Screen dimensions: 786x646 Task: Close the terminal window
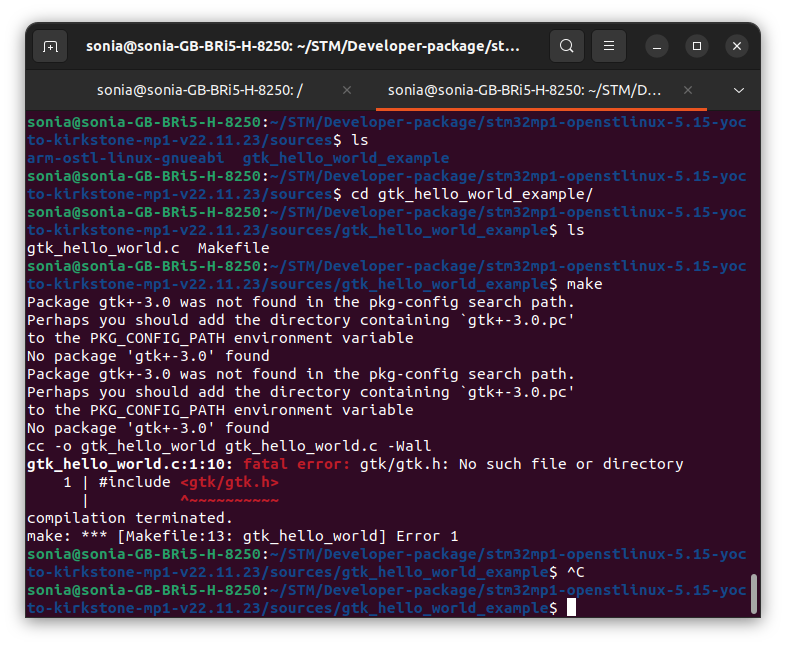tap(737, 47)
